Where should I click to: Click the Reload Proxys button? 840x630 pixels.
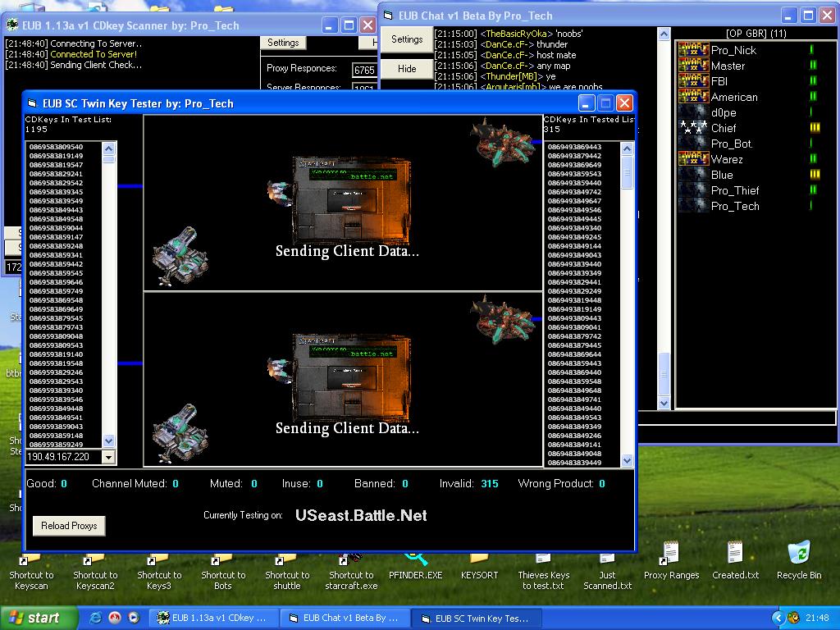coord(69,526)
